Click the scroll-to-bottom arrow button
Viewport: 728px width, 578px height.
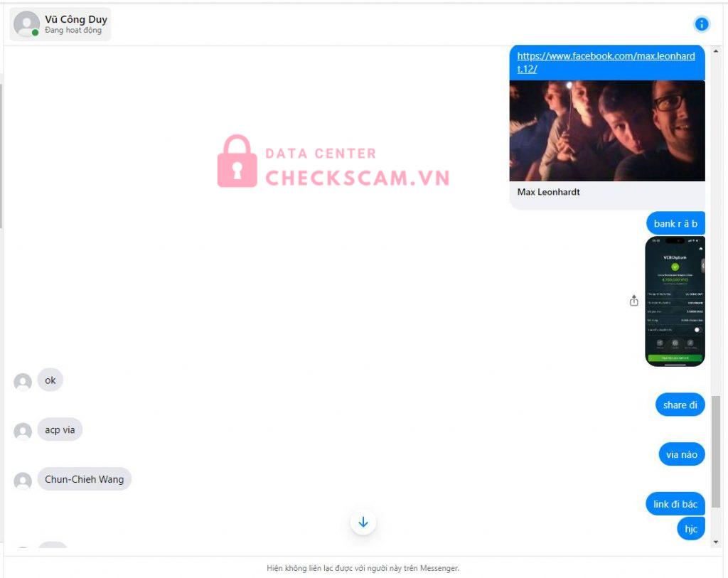pos(363,523)
